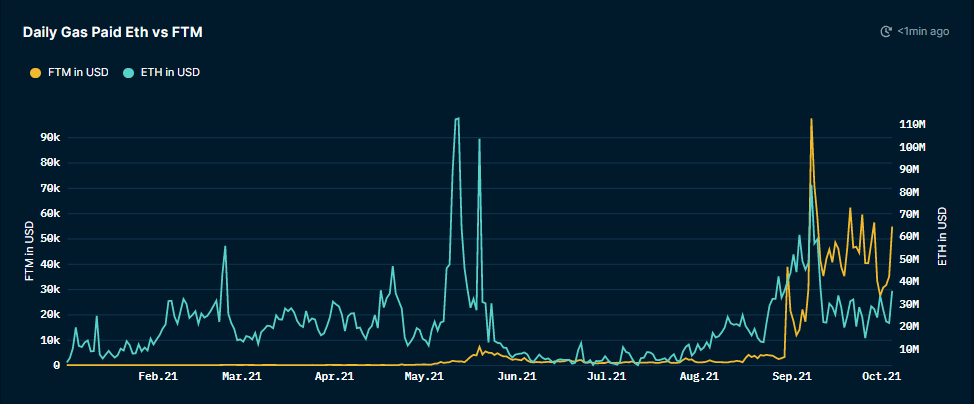Viewport: 974px width, 404px height.
Task: Select the May.21 x-axis label
Action: point(424,377)
